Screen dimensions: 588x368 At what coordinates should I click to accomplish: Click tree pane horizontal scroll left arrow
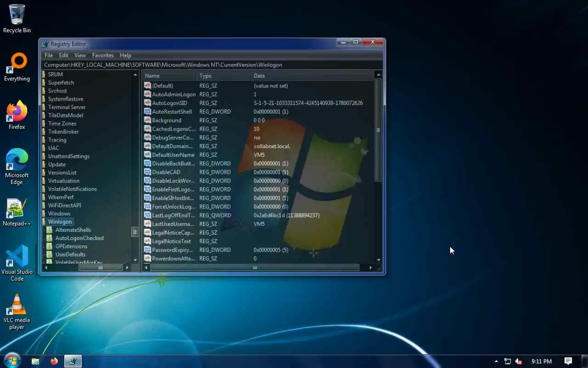[45, 268]
